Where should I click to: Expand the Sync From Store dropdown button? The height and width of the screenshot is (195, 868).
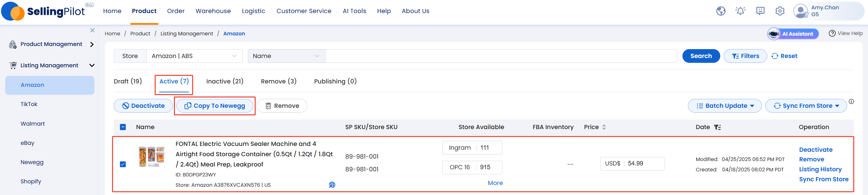(806, 106)
